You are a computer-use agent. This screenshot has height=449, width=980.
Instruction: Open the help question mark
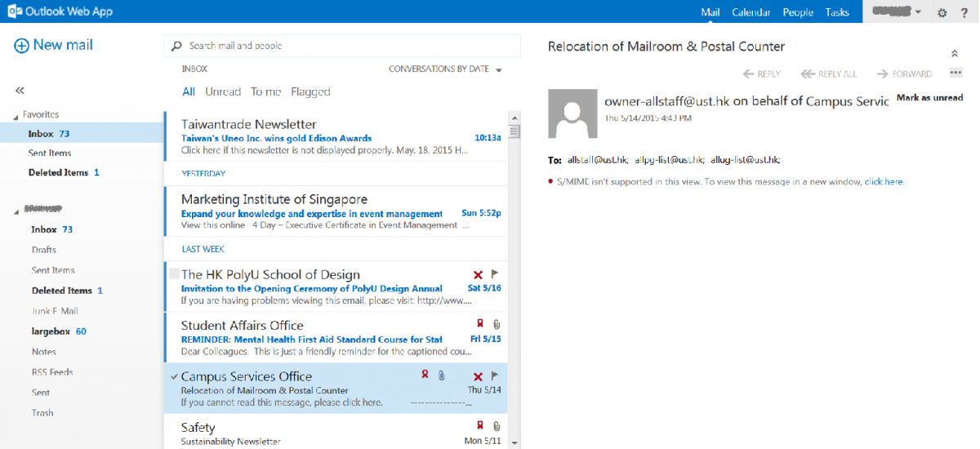pyautogui.click(x=965, y=12)
